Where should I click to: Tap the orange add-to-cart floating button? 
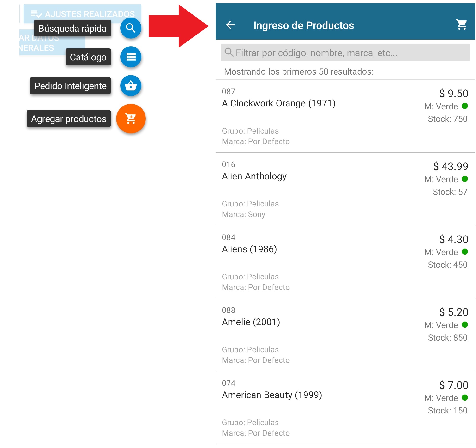click(x=131, y=118)
